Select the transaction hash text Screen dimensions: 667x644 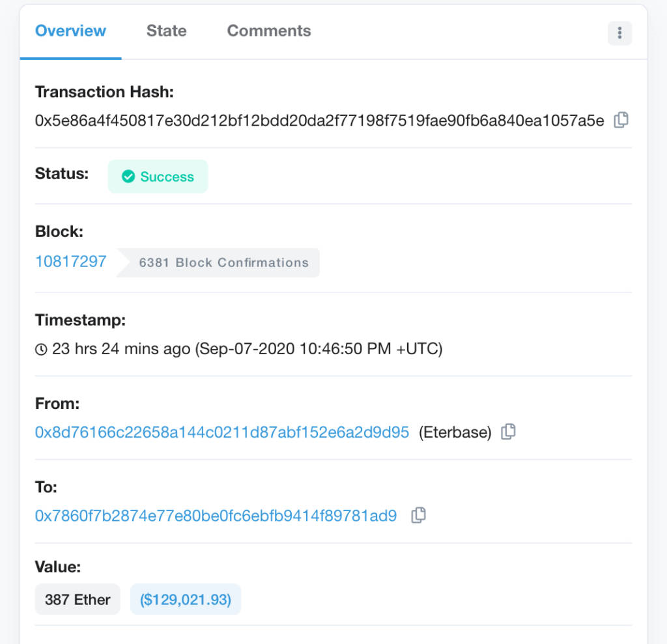(x=319, y=120)
